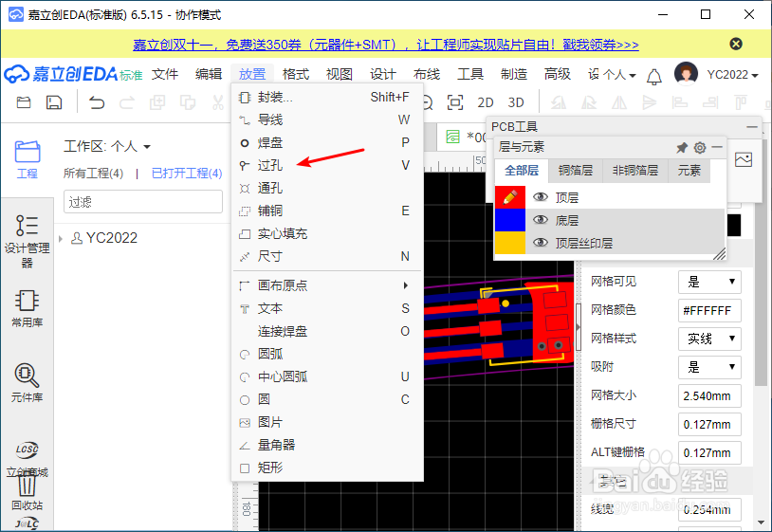
Task: Expand the YC2022 tree node
Action: pyautogui.click(x=61, y=239)
